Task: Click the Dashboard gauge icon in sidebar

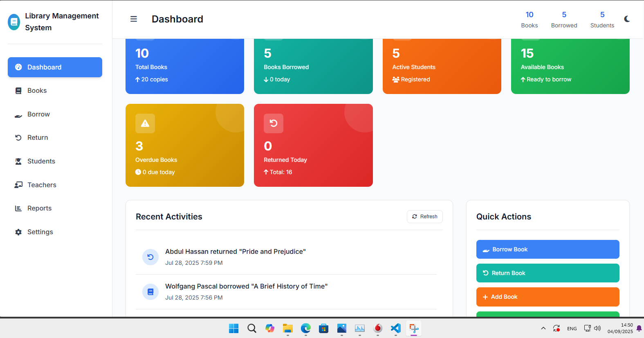Action: (18, 67)
